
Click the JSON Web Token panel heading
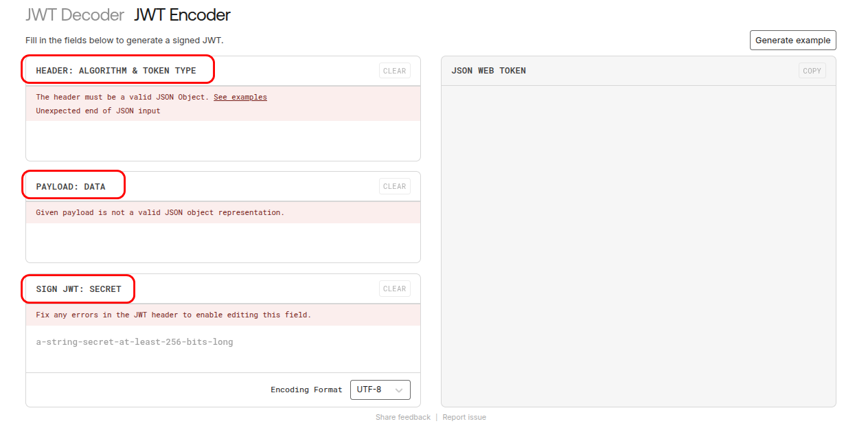click(488, 71)
